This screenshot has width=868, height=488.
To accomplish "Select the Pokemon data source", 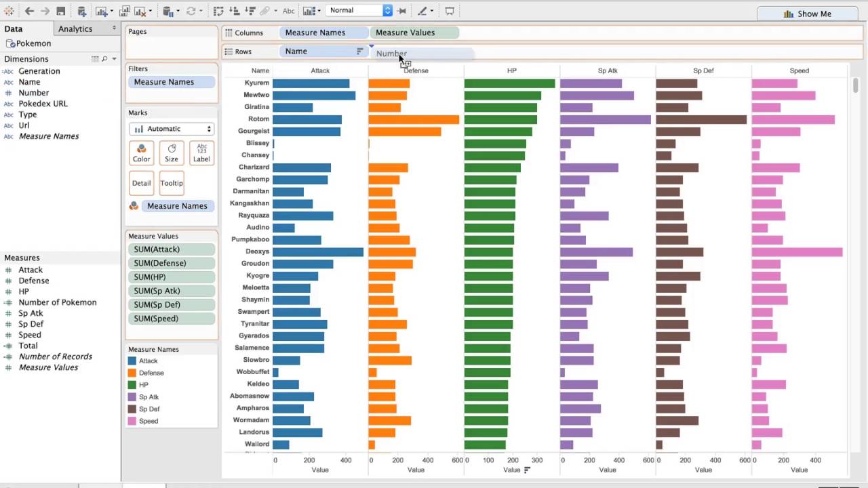I will (x=28, y=43).
